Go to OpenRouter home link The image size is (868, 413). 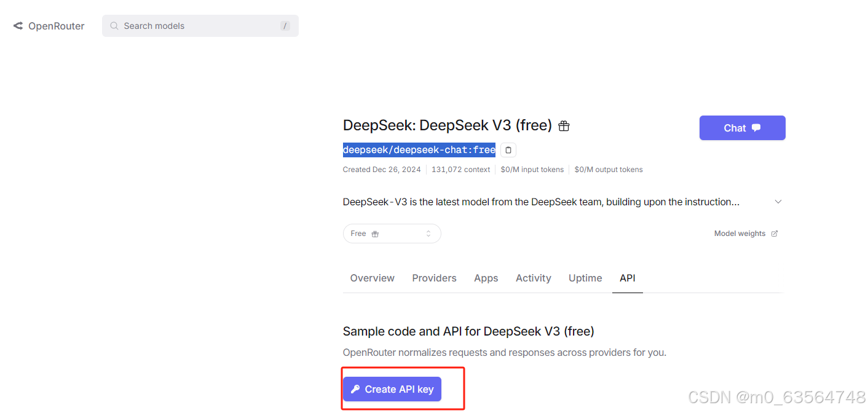click(49, 26)
